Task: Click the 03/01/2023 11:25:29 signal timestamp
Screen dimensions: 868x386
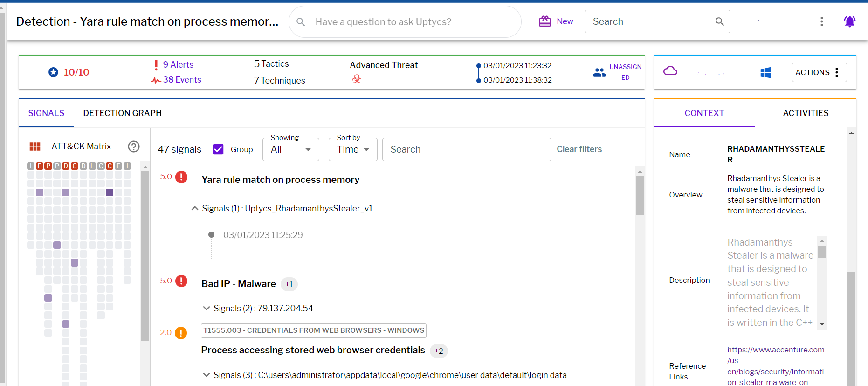Action: [x=263, y=235]
